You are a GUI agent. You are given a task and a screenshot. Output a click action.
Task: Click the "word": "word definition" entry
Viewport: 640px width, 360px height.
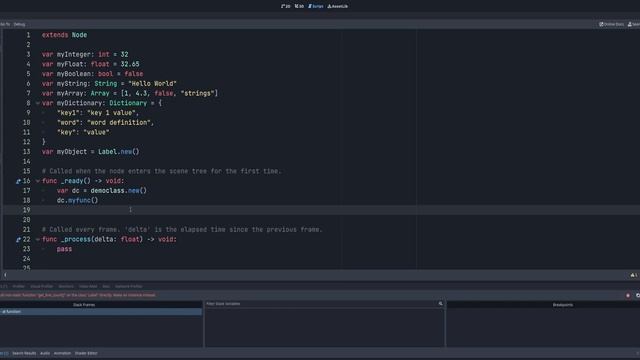click(105, 123)
